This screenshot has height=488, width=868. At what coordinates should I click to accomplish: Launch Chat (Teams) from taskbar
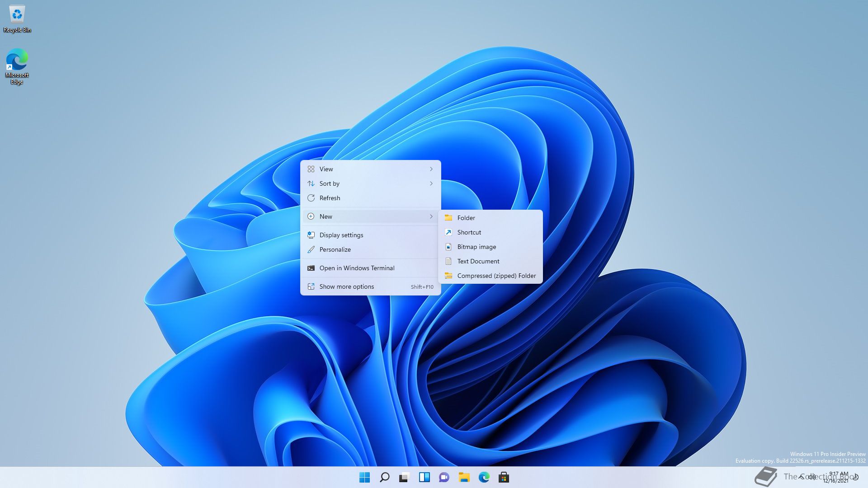(x=444, y=477)
